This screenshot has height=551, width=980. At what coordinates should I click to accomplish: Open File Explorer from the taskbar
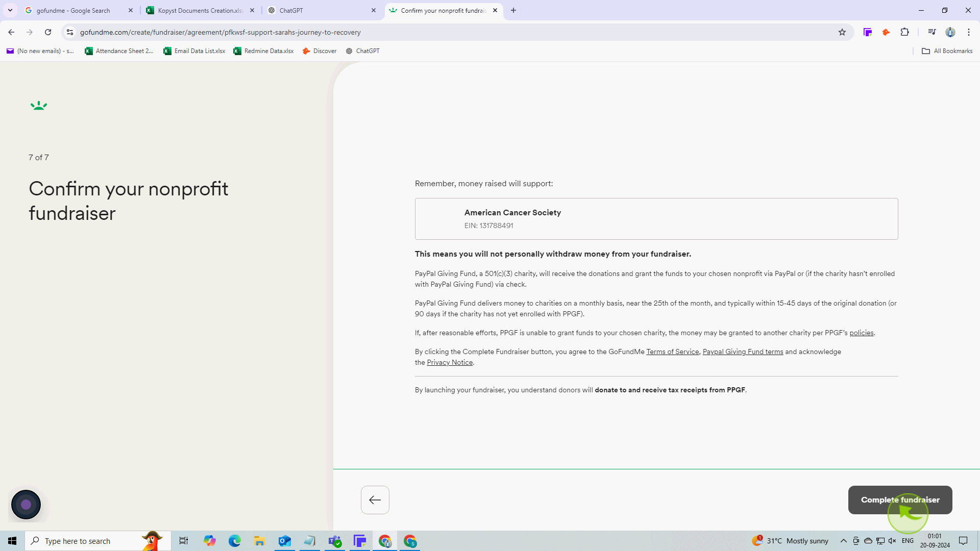tap(260, 541)
